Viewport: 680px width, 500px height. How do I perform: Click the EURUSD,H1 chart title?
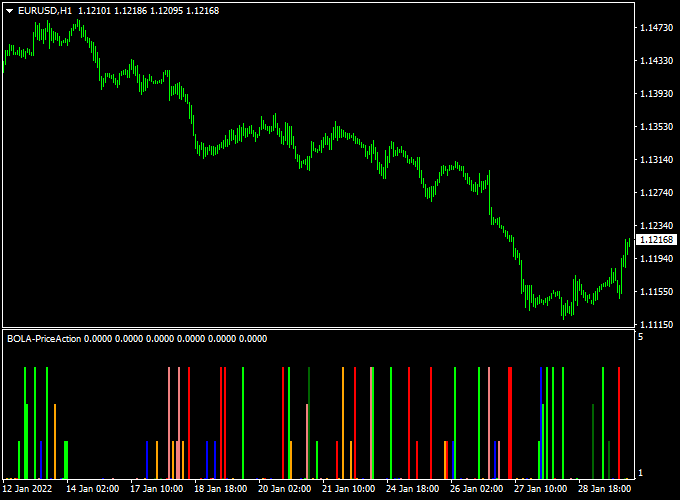click(x=45, y=11)
